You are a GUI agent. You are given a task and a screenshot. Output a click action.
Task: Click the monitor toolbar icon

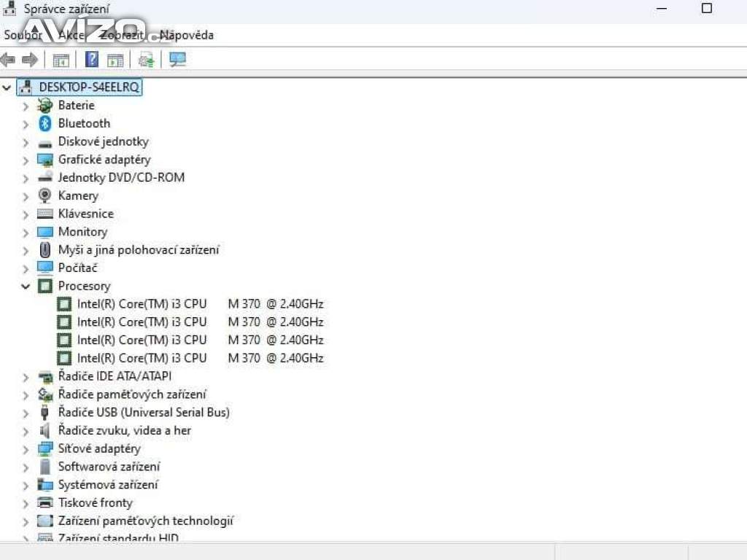(178, 59)
